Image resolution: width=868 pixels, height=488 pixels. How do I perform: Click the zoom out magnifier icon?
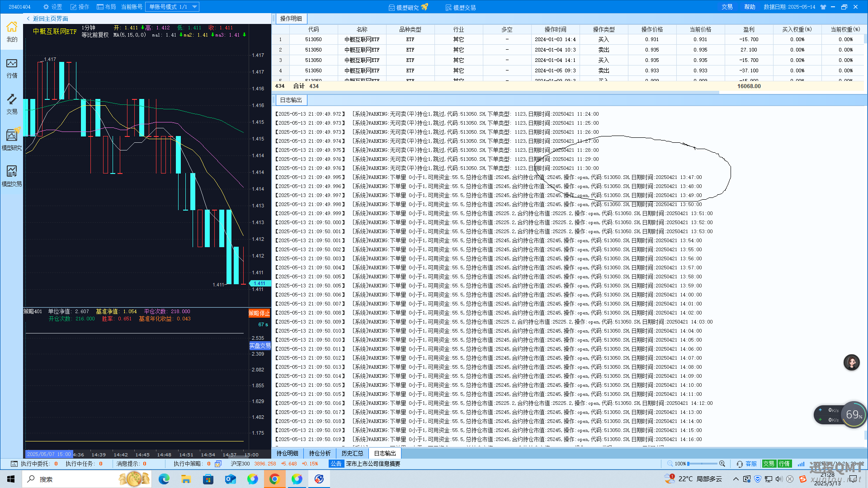point(670,464)
